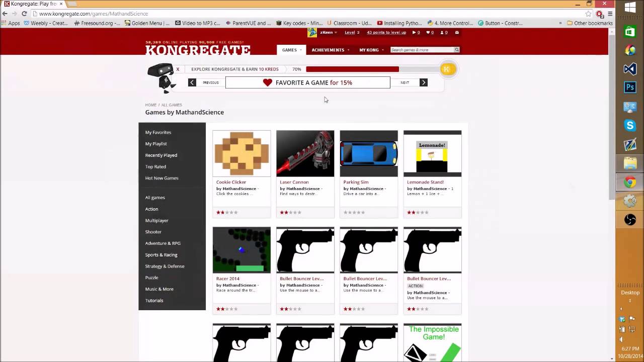Launch Visual Studio from taskbar
This screenshot has width=644, height=362.
tap(630, 69)
